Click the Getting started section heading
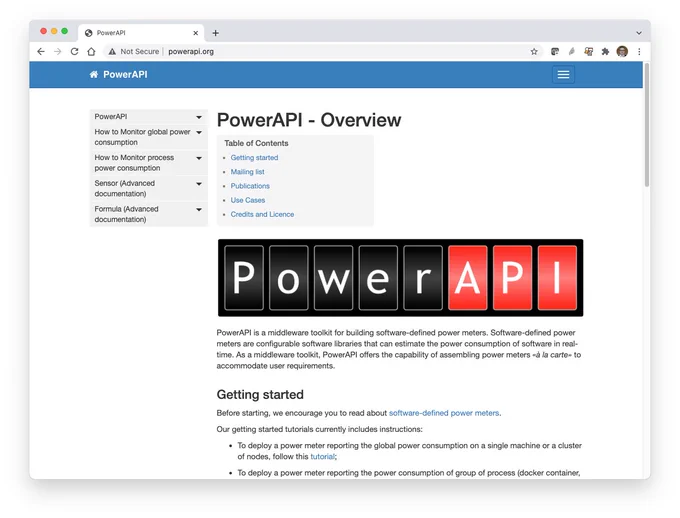 click(x=260, y=394)
